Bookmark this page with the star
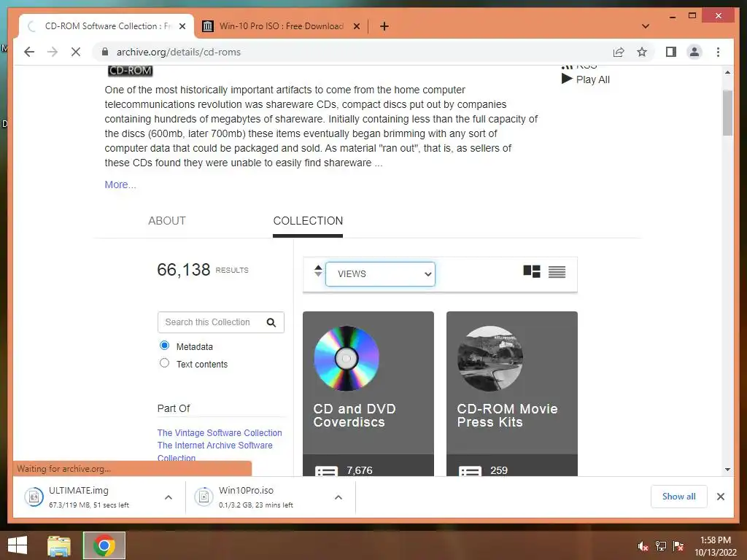The height and width of the screenshot is (560, 747). point(642,52)
